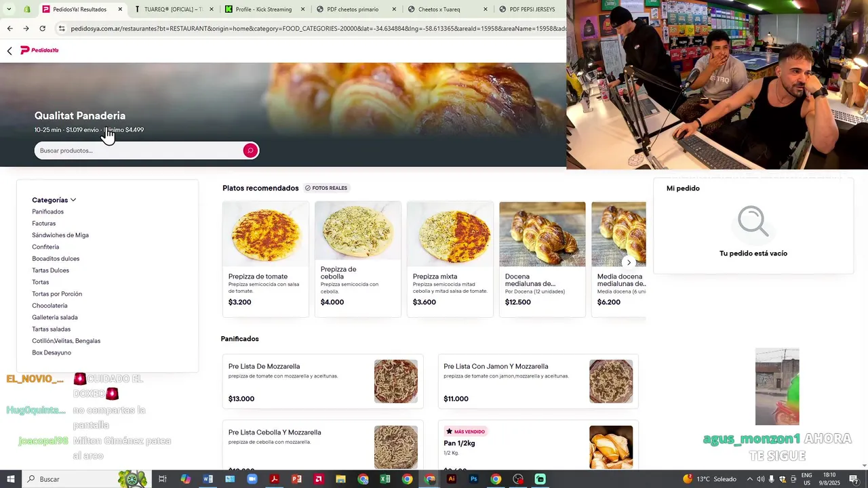Open the Sándwiches de Miga category

60,235
